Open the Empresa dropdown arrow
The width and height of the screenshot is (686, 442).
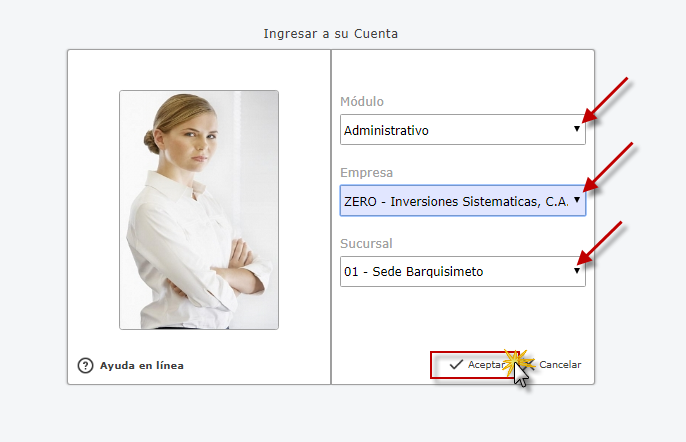tap(576, 200)
